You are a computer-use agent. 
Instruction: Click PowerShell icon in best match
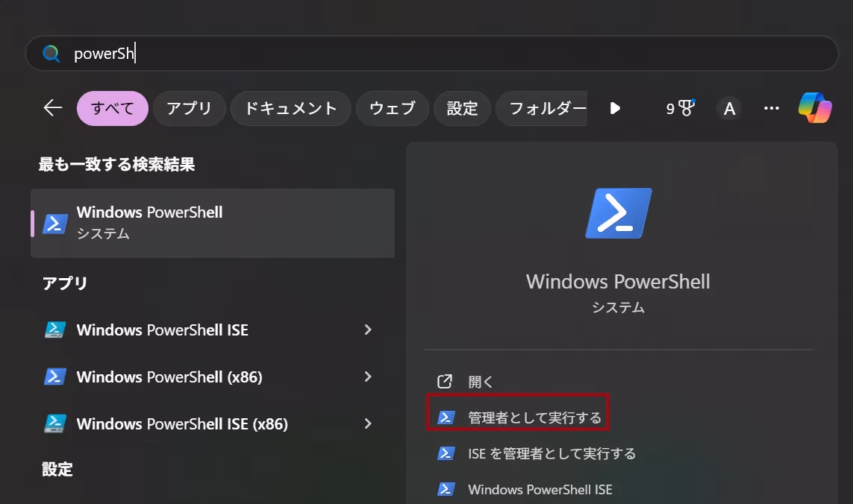[x=55, y=224]
